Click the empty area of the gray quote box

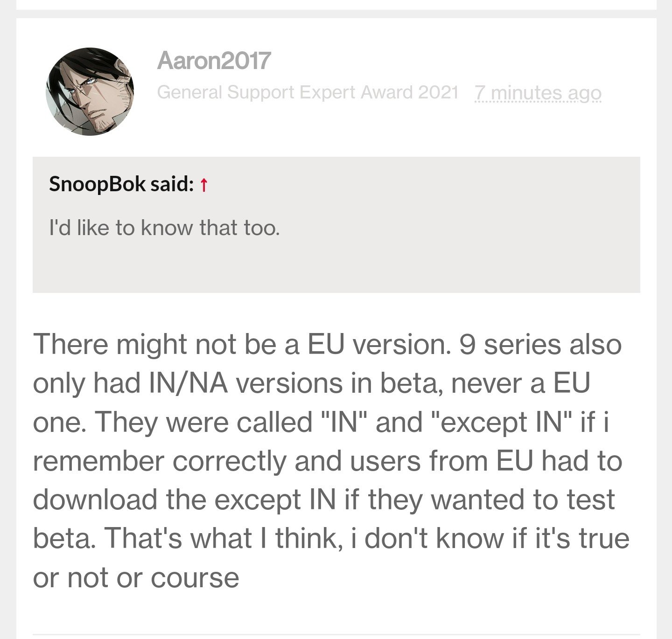[336, 266]
